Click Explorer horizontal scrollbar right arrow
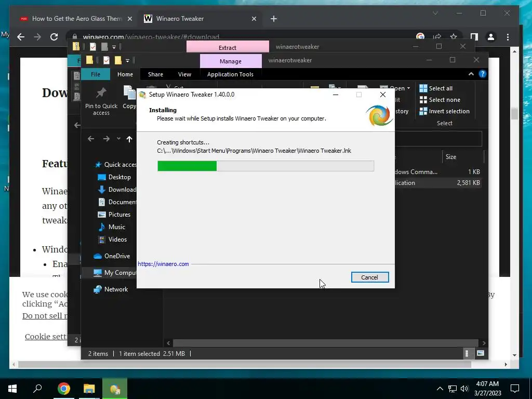This screenshot has width=532, height=399. click(484, 343)
